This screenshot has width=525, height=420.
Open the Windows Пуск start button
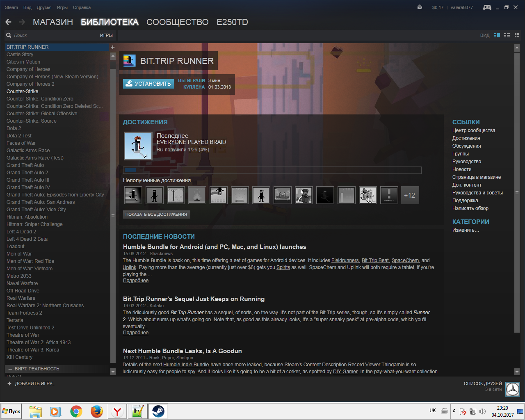click(11, 411)
